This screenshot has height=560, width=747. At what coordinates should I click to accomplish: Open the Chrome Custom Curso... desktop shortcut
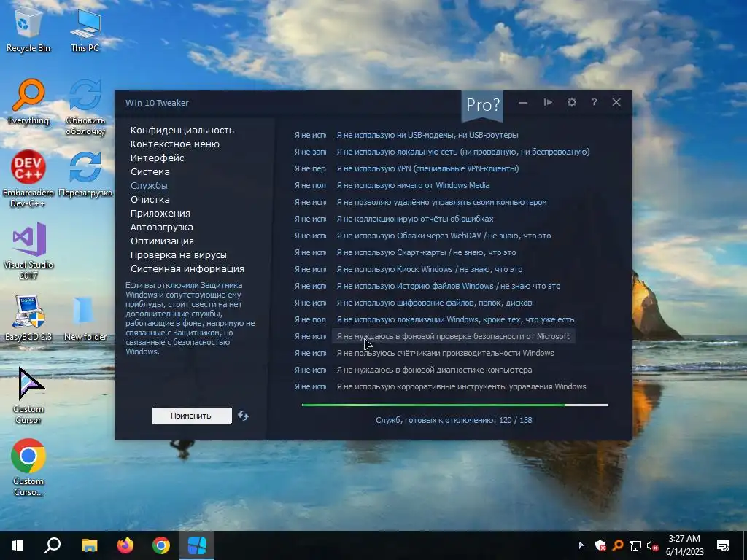[28, 467]
